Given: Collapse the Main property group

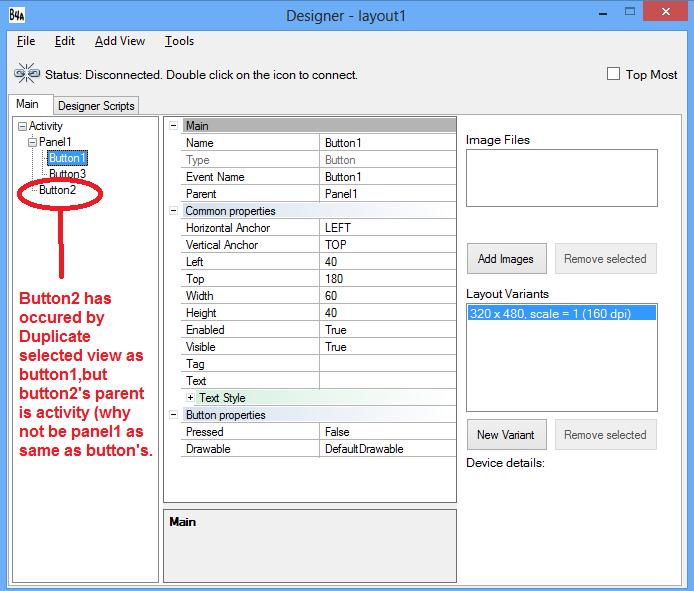Looking at the screenshot, I should 174,126.
